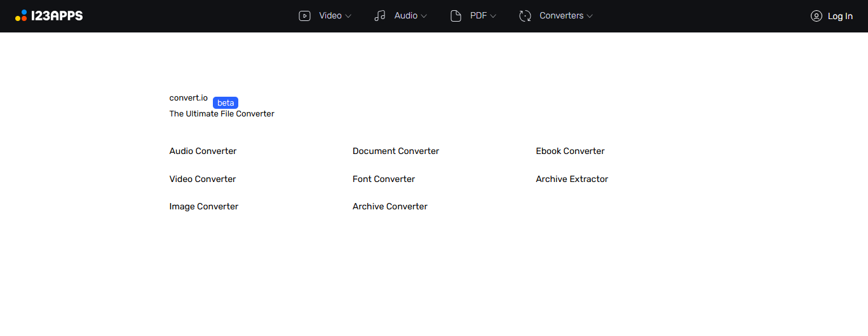
Task: Select the Font Converter link
Action: 384,179
